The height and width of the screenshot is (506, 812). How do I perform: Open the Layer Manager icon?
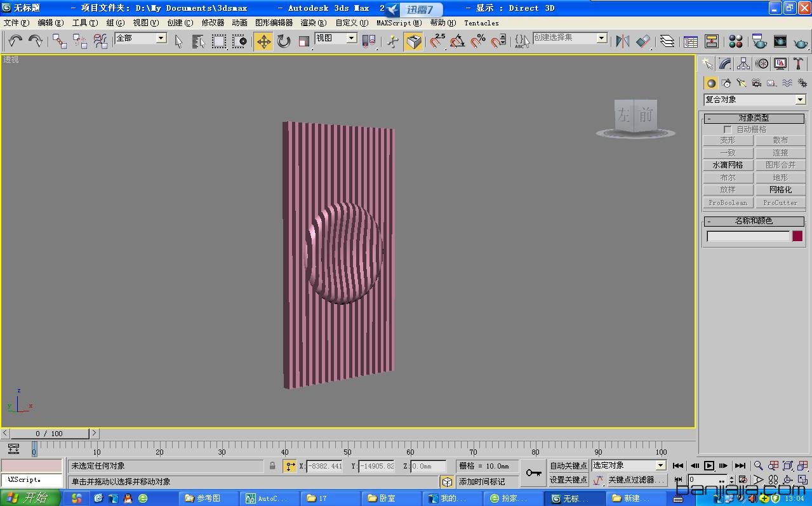click(x=667, y=41)
